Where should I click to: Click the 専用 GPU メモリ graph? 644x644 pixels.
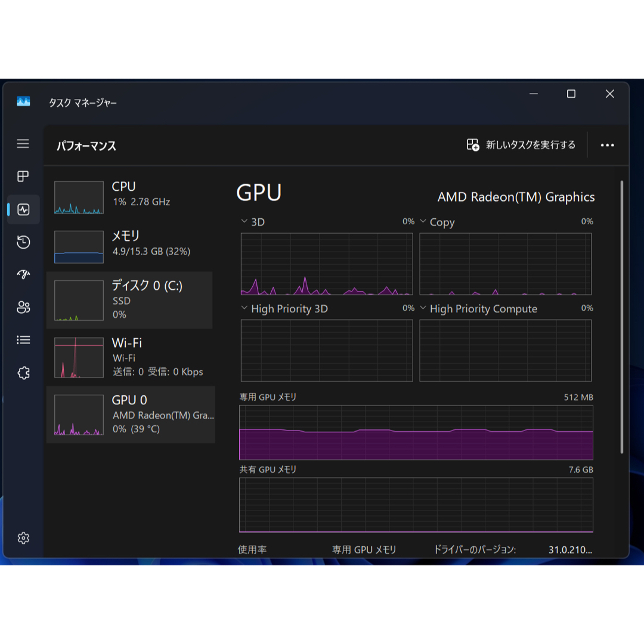416,432
